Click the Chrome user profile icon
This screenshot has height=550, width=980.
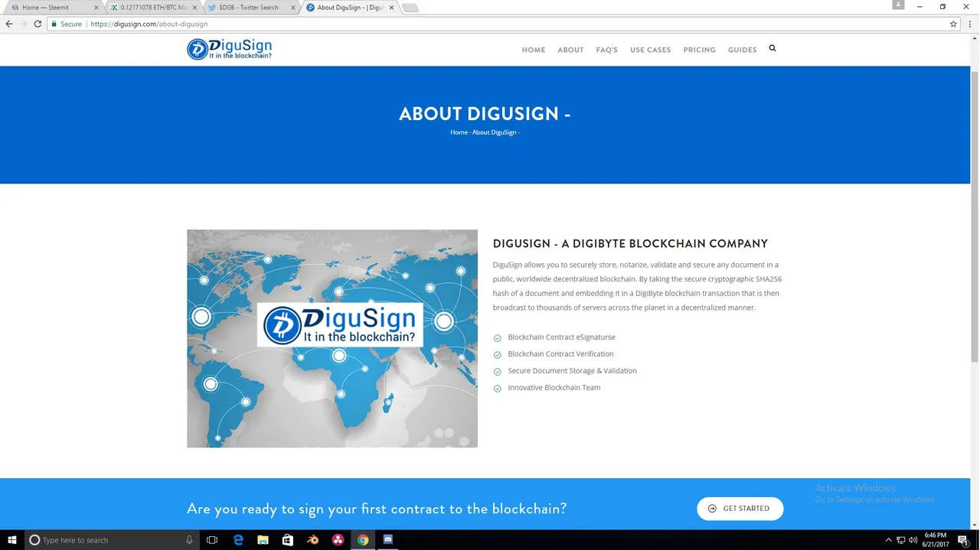point(899,5)
